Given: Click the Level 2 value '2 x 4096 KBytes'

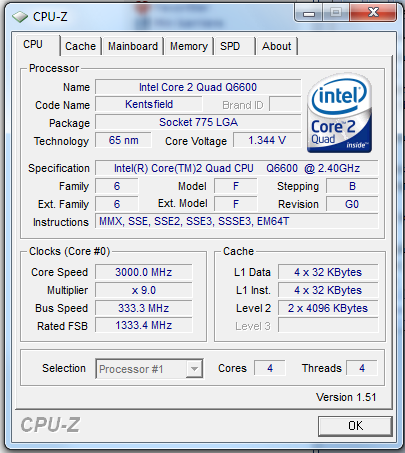Looking at the screenshot, I should (x=328, y=308).
